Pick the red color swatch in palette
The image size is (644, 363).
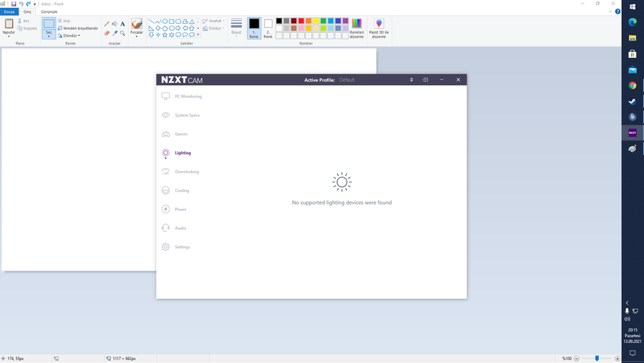click(x=301, y=21)
